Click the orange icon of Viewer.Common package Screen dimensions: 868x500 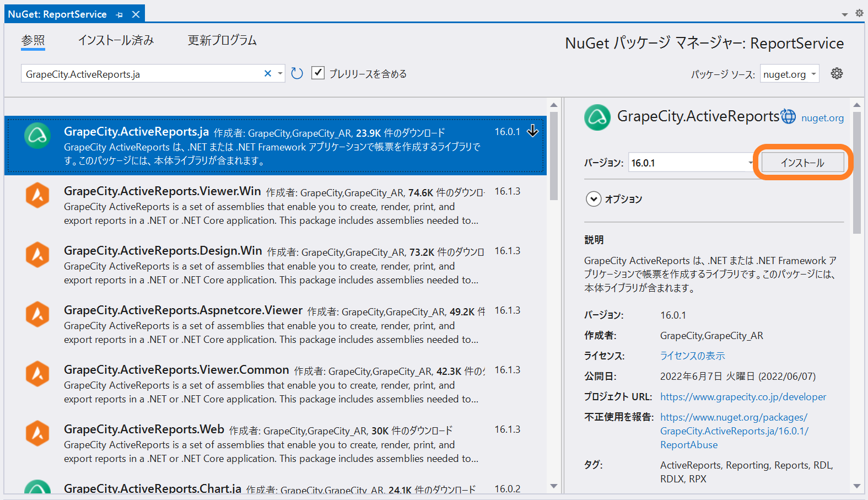pyautogui.click(x=37, y=374)
